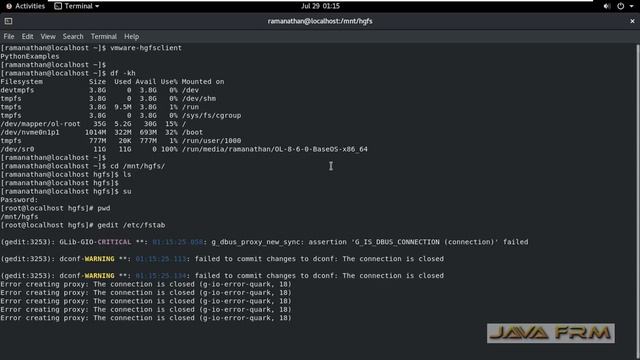Click the 'Password:' prompt line
Image resolution: width=640 pixels, height=360 pixels.
pyautogui.click(x=19, y=200)
